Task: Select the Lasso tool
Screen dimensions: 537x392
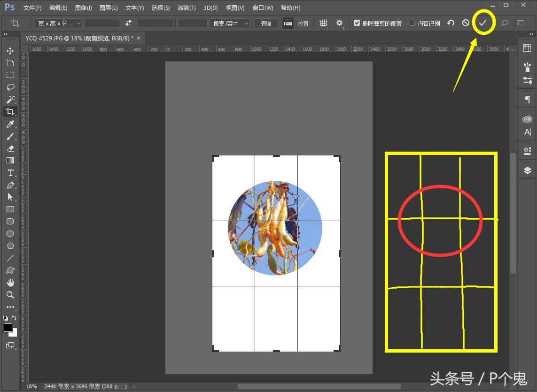Action: tap(10, 87)
